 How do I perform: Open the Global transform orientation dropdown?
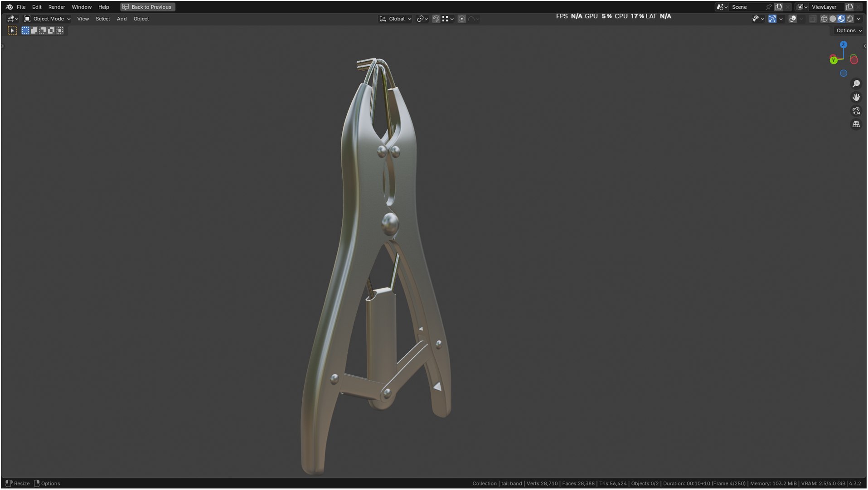click(x=396, y=19)
